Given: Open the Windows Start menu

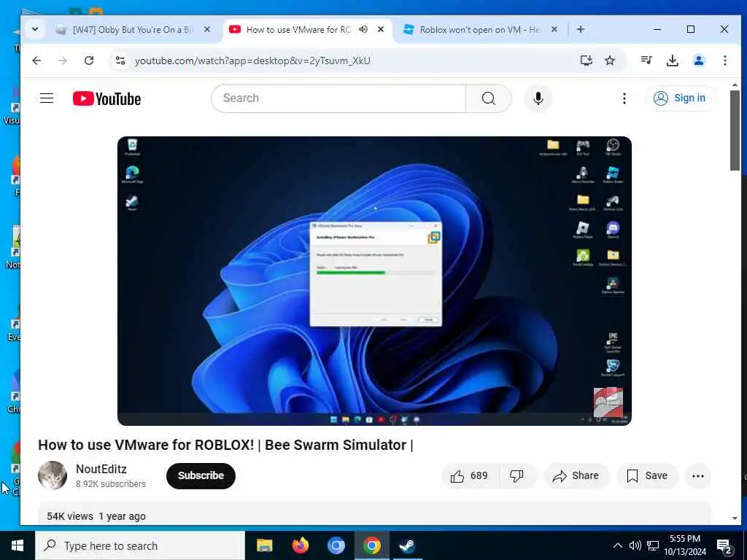Looking at the screenshot, I should [x=18, y=545].
